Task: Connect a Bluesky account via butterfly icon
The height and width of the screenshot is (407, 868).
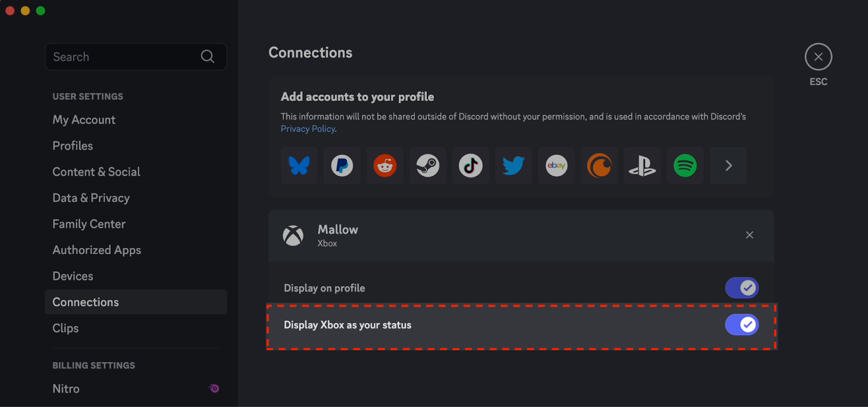Action: pos(299,166)
